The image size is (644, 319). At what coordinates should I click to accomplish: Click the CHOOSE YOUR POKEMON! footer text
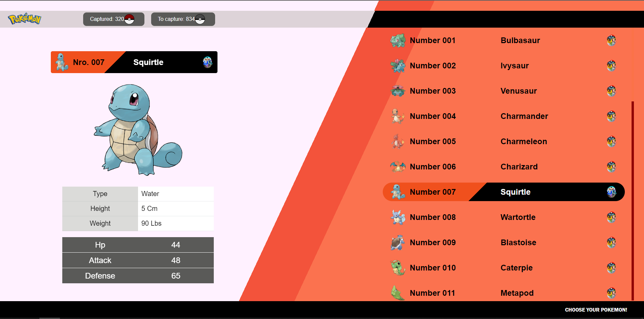coord(596,310)
